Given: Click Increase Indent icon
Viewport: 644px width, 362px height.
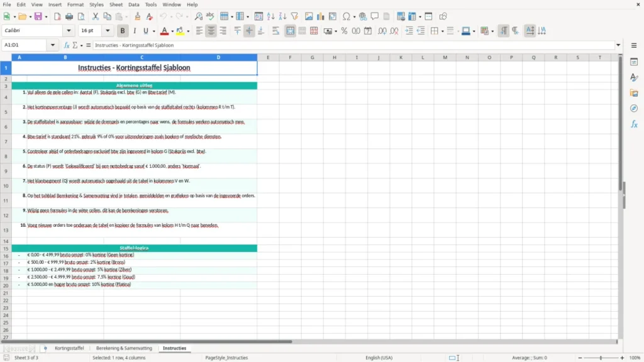Looking at the screenshot, I should tap(409, 31).
